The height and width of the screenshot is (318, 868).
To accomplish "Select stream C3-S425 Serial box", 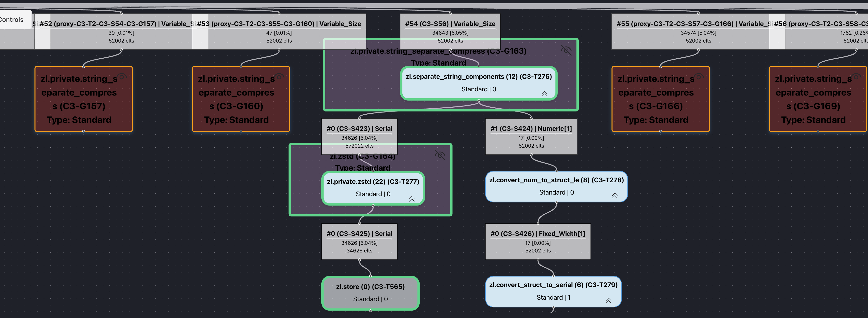I will 359,242.
